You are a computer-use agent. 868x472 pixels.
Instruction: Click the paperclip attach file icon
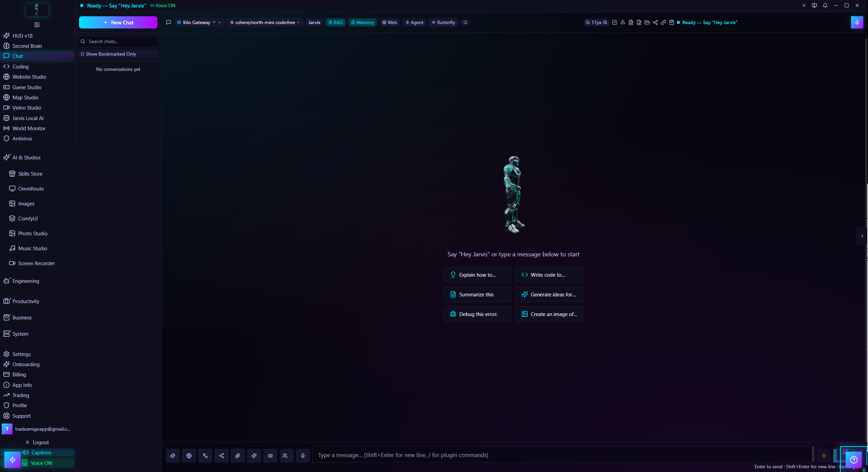click(238, 455)
